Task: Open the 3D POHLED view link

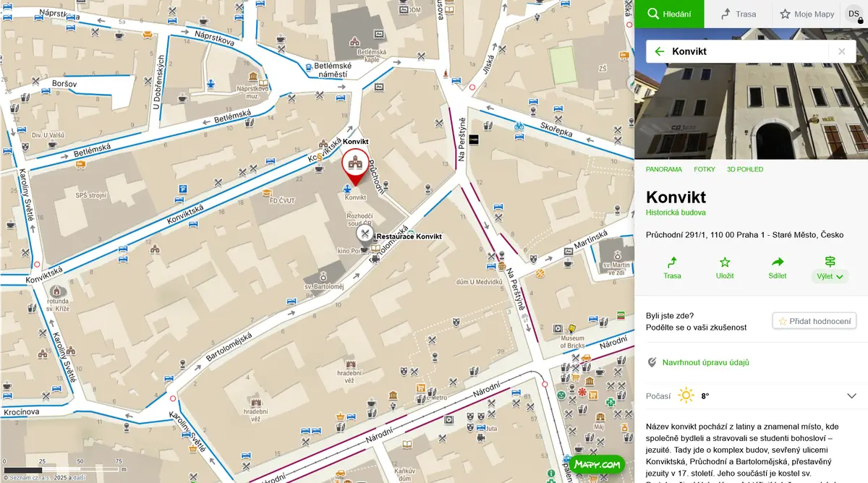Action: click(745, 169)
